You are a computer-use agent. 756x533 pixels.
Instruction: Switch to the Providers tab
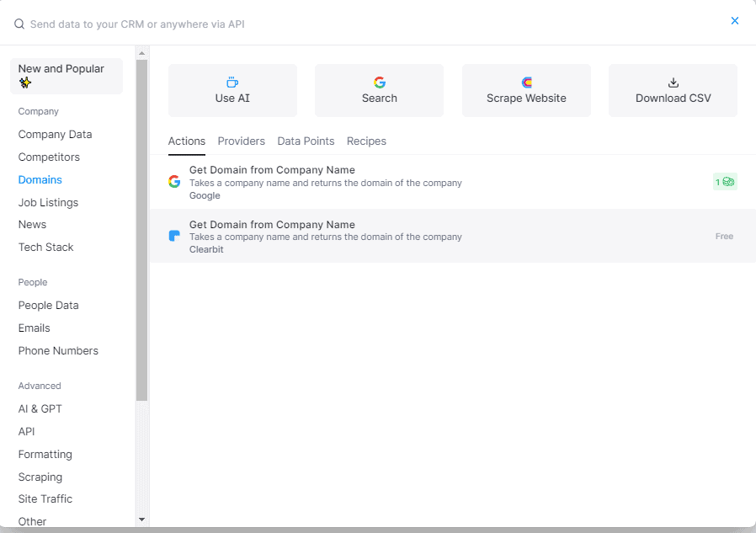[241, 141]
